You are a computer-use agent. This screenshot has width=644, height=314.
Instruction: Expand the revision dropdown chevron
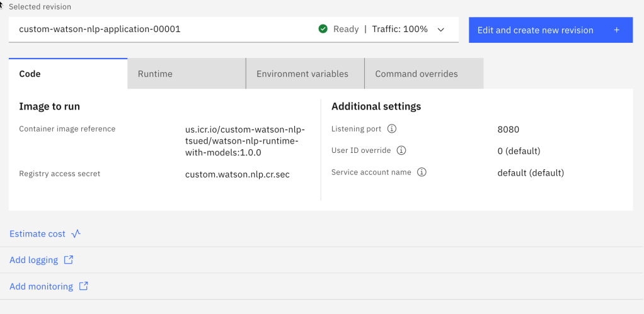[x=440, y=30]
